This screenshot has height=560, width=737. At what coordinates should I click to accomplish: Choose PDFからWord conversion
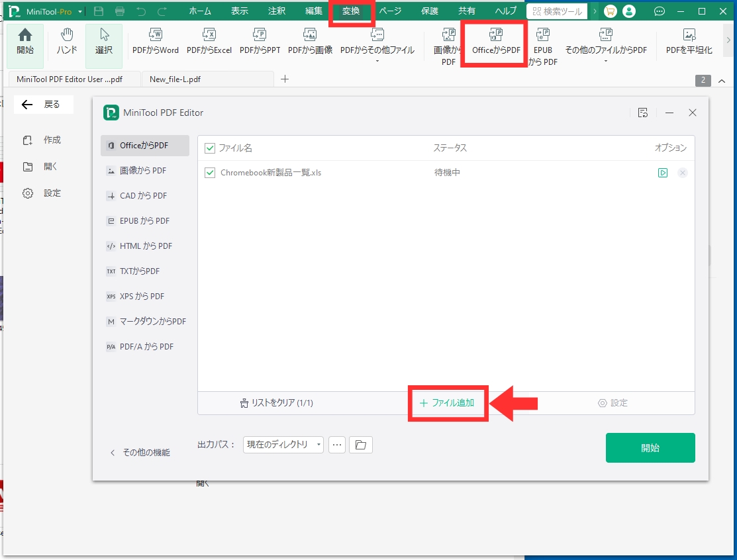tap(156, 41)
